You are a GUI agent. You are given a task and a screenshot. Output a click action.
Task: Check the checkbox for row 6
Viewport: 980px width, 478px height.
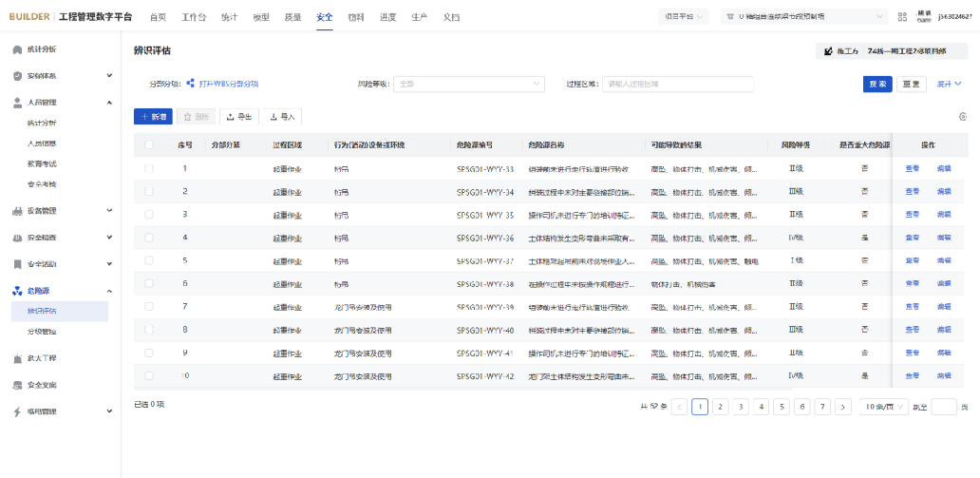[x=149, y=283]
